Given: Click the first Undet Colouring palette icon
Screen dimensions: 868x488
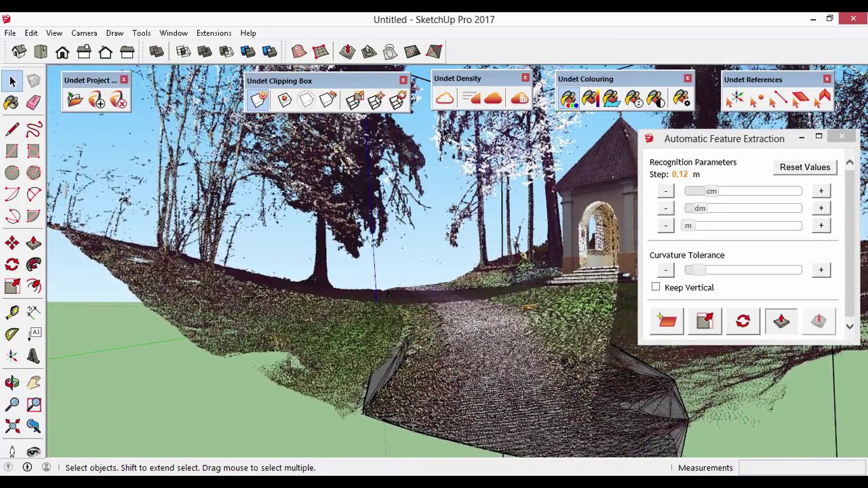Looking at the screenshot, I should click(568, 100).
